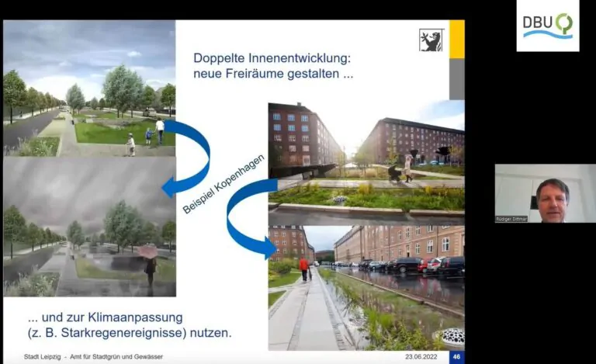This screenshot has height=364, width=596.
Task: Click the text '(z. B. Starkregenereignisse) nutzen.'
Action: (x=130, y=333)
